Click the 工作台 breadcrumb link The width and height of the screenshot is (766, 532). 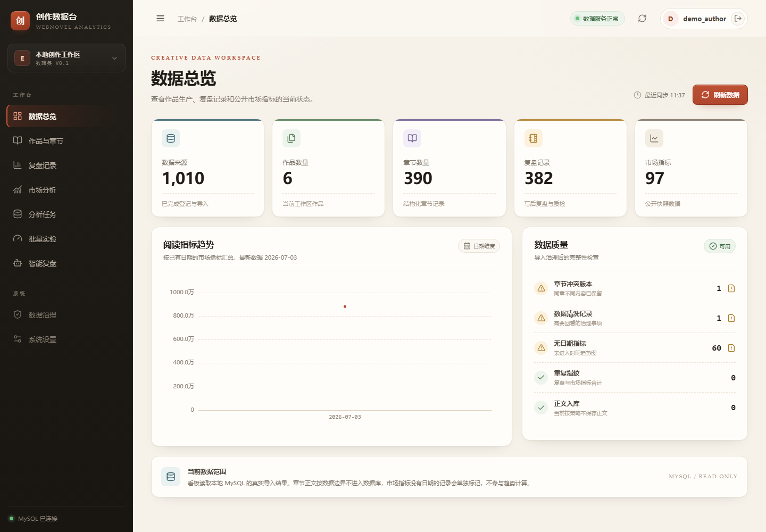coord(187,19)
